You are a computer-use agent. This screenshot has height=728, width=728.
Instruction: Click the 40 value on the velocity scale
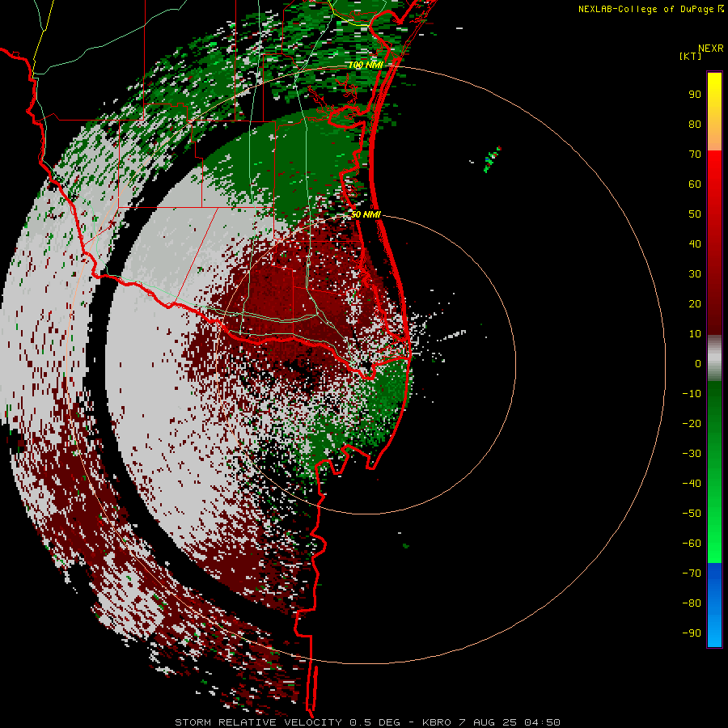coord(695,243)
